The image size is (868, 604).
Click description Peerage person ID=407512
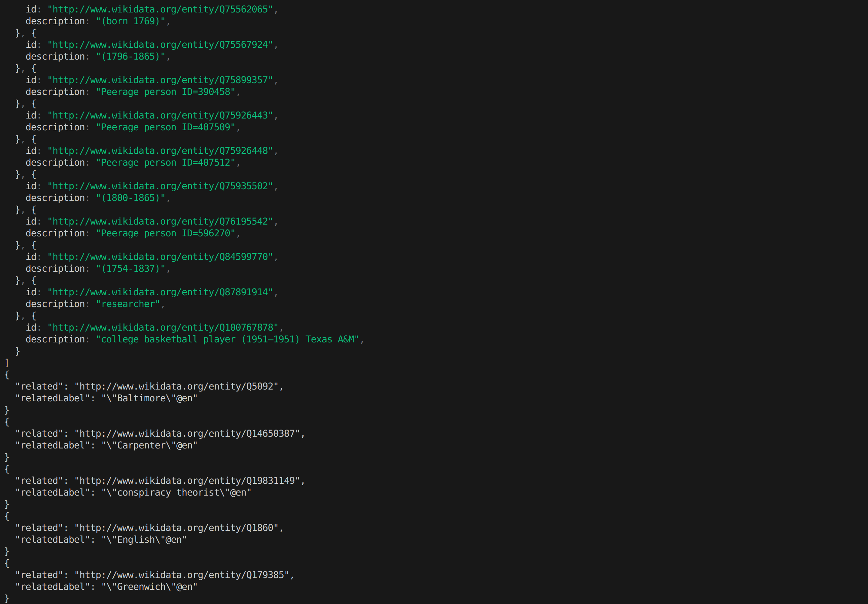coord(166,163)
